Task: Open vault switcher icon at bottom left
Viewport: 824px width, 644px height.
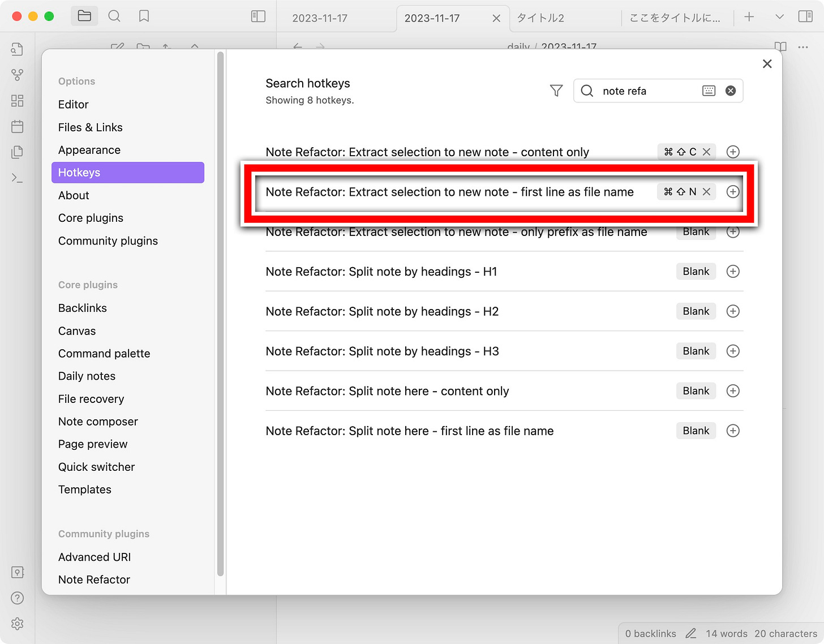Action: 18,572
